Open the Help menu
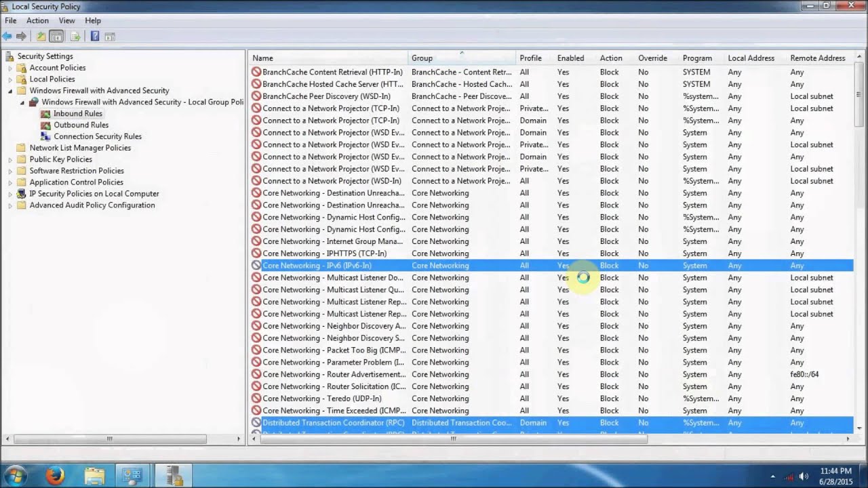868x488 pixels. (93, 20)
